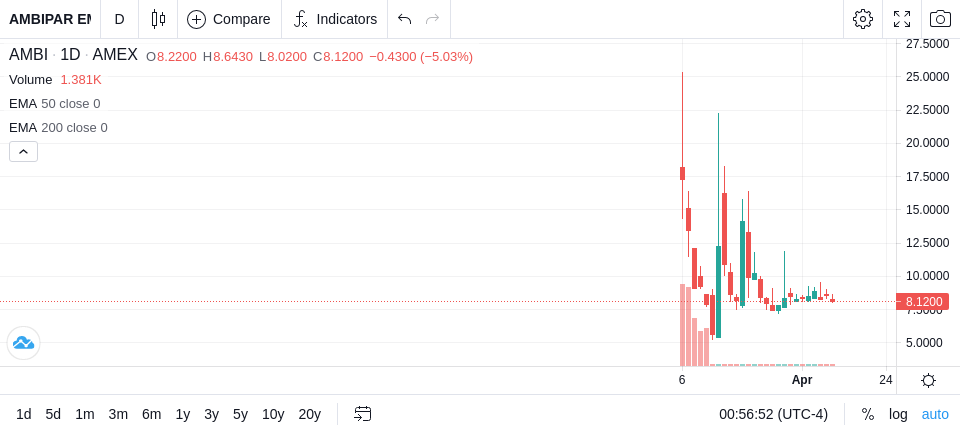The width and height of the screenshot is (960, 433).
Task: Click the Compare plus icon
Action: 196,19
